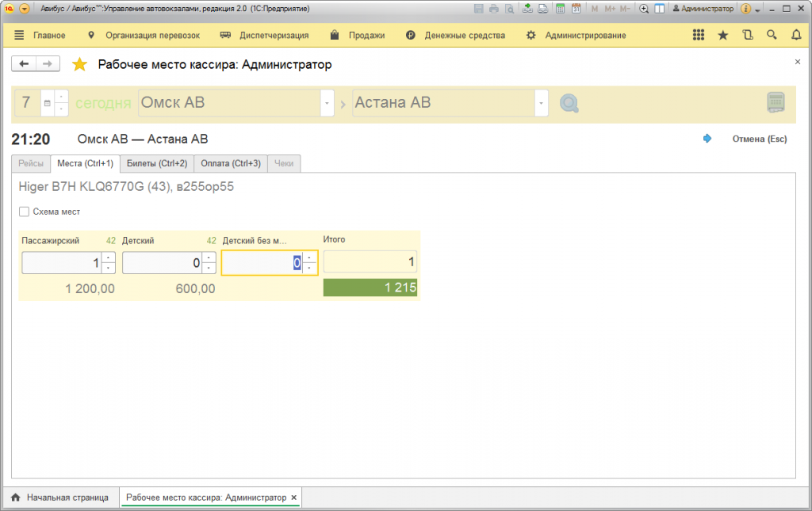Click the yellow favorites star beside the title

point(80,65)
